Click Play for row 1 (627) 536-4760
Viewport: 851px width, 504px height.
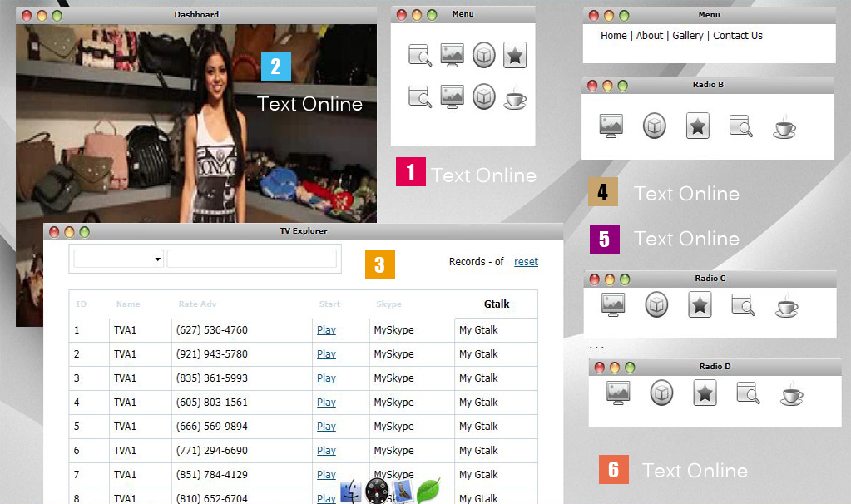click(x=326, y=330)
